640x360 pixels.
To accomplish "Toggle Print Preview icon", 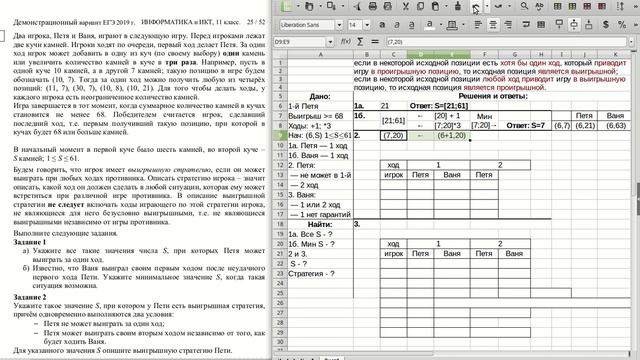I will [x=387, y=6].
